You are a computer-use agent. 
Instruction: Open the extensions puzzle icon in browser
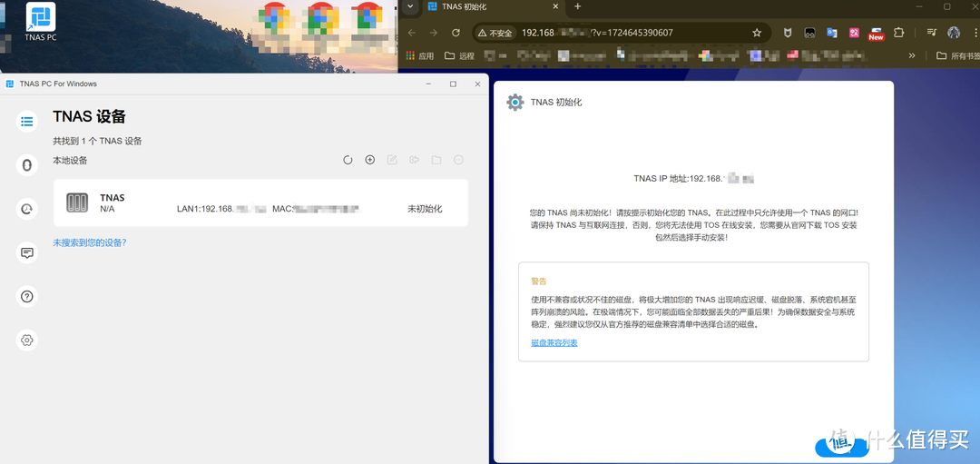(898, 33)
